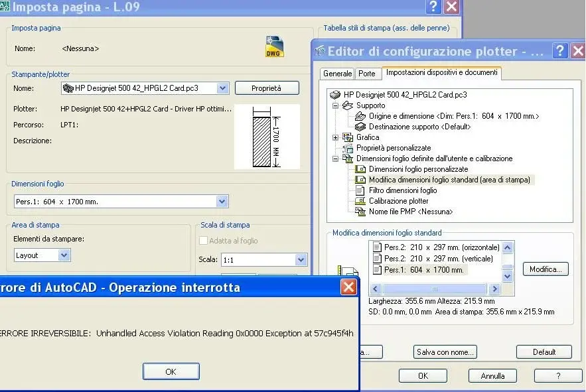Open the Scala dropdown list
Screen dimensions: 586x392
(x=301, y=260)
